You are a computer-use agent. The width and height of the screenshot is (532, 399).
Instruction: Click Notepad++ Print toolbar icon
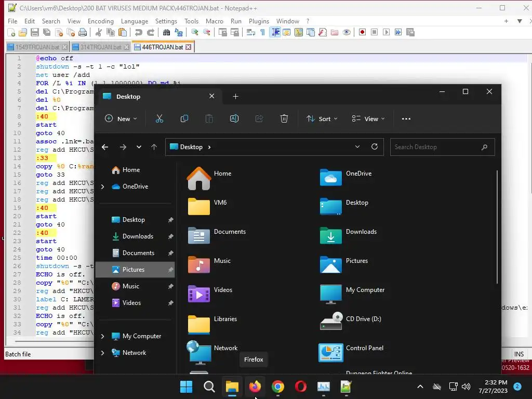83,32
